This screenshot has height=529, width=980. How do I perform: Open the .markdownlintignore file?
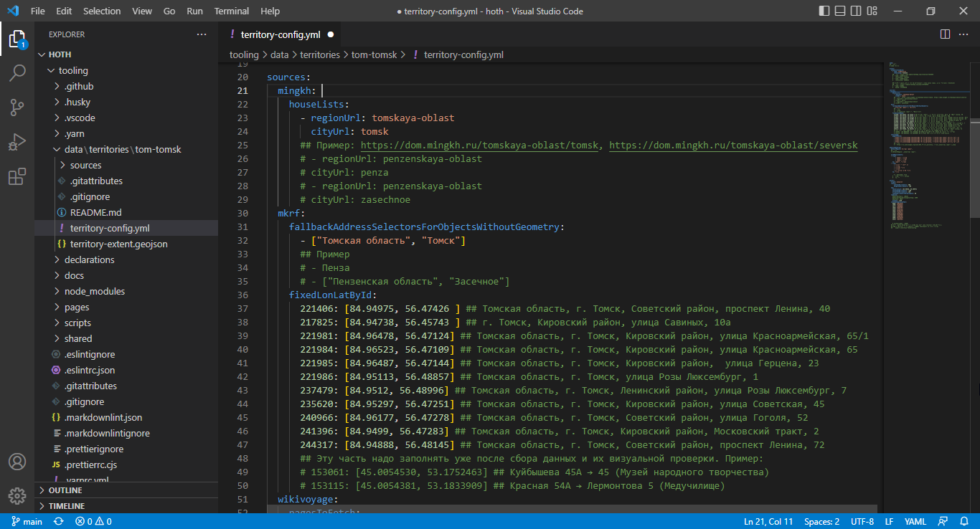click(126, 433)
